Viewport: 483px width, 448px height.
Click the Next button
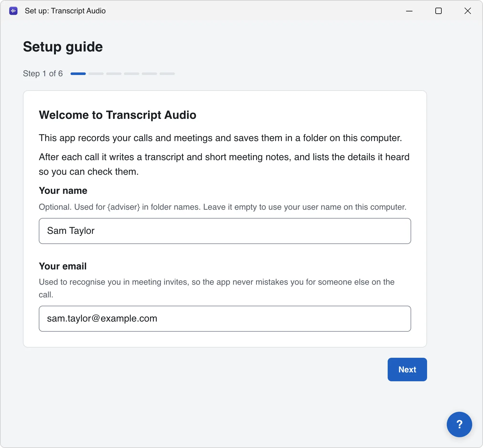tap(407, 370)
